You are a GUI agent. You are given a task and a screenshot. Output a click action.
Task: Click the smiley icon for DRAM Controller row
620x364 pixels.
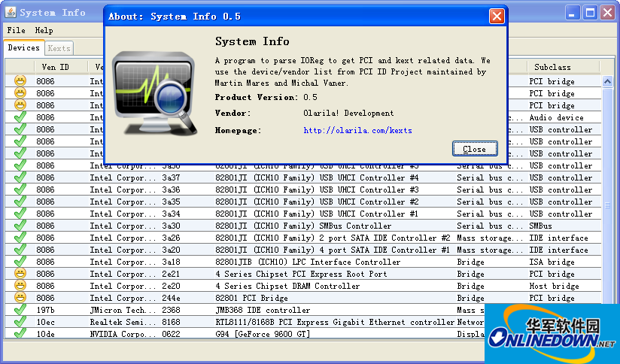click(20, 285)
